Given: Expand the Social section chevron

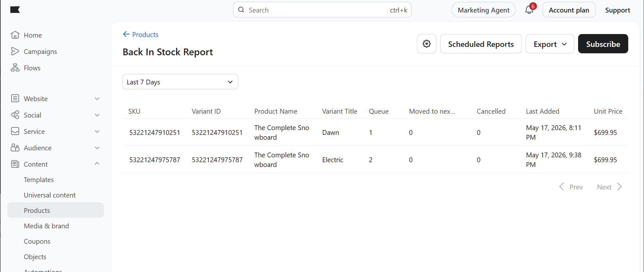Looking at the screenshot, I should [97, 115].
